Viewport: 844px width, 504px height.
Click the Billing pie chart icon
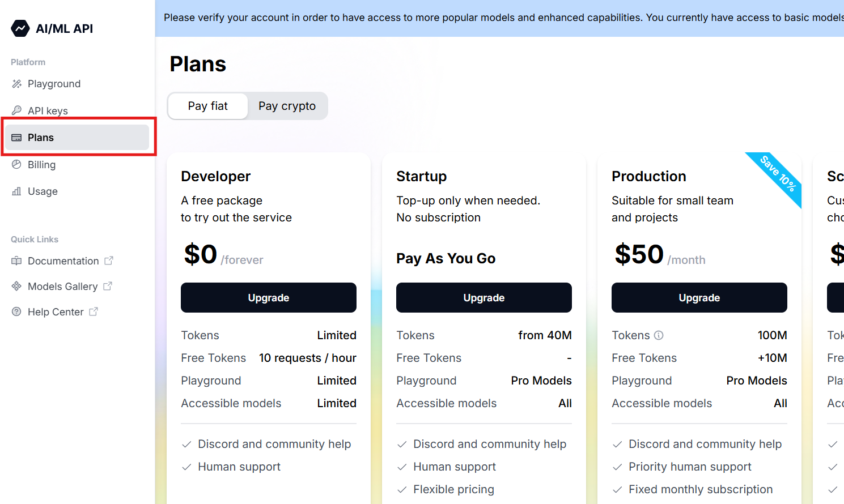(x=16, y=165)
